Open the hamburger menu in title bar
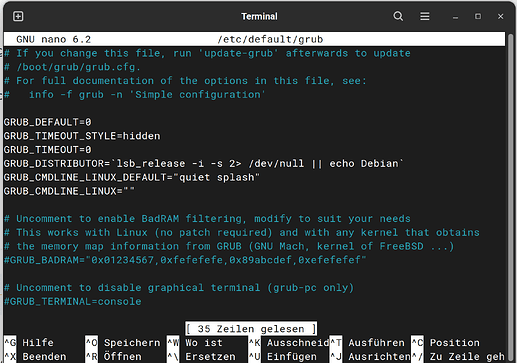Screen dimensions: 517x363 425,16
